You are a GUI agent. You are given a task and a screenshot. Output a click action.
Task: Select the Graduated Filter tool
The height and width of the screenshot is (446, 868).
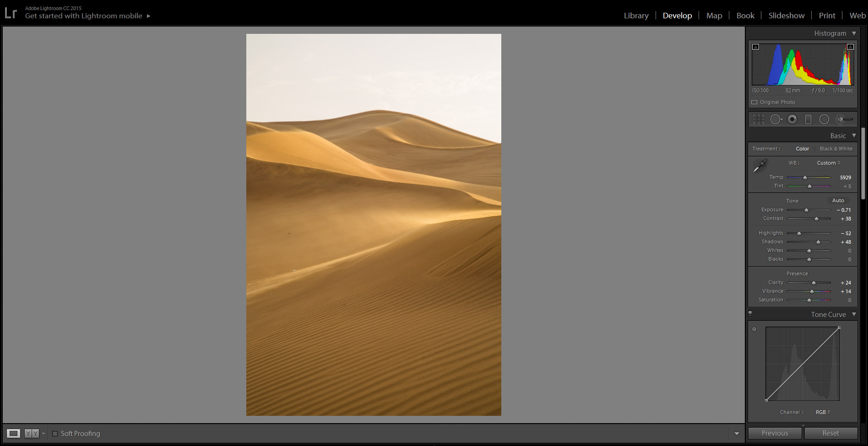click(x=808, y=119)
